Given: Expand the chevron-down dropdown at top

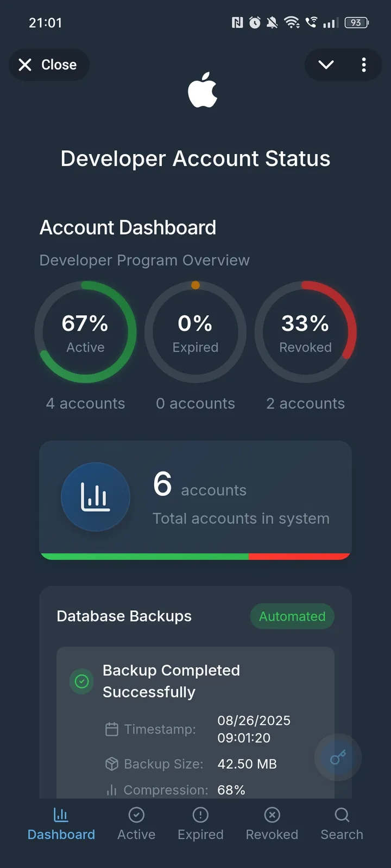Looking at the screenshot, I should (326, 65).
